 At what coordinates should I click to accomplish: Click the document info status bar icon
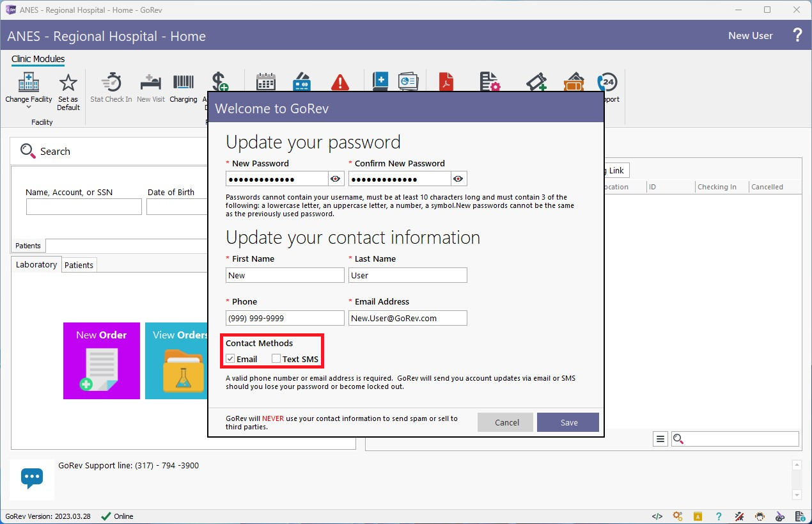tap(800, 516)
